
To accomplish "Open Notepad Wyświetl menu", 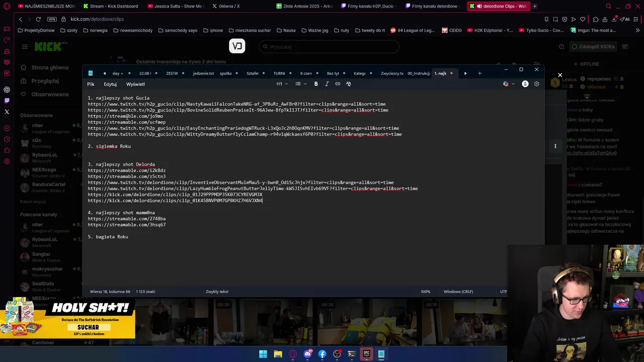I will pyautogui.click(x=135, y=84).
